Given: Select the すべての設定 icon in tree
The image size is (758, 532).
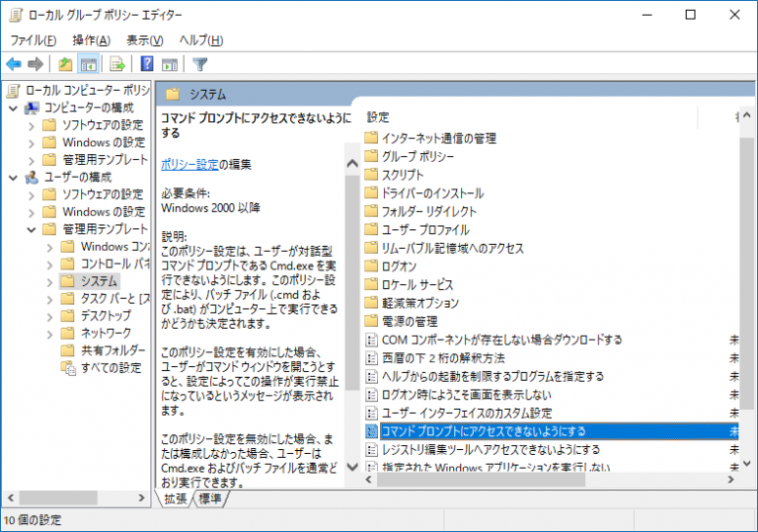Looking at the screenshot, I should 67,368.
